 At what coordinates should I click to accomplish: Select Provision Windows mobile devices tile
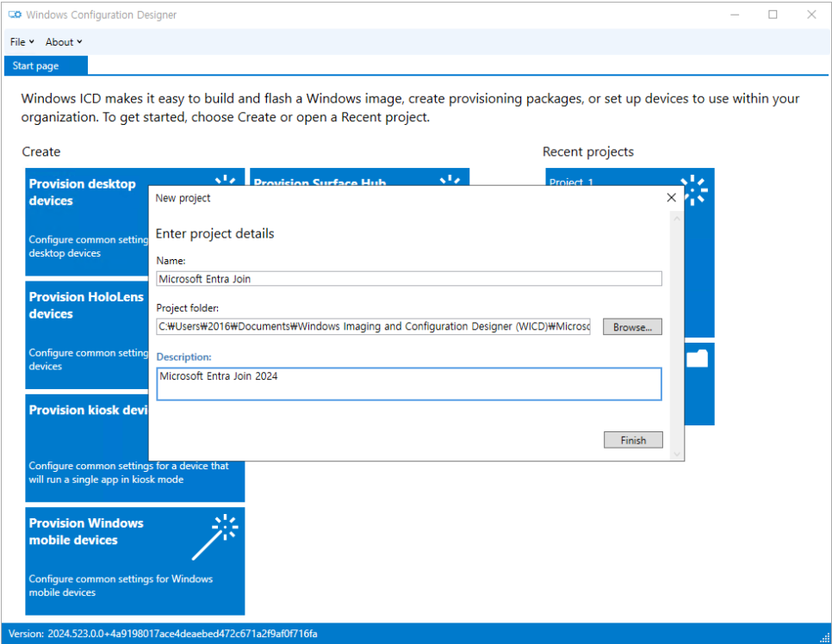[134, 561]
